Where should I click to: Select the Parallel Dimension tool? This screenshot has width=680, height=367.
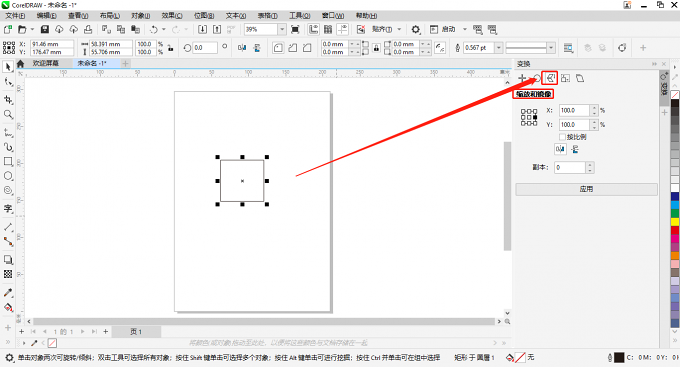(x=8, y=227)
